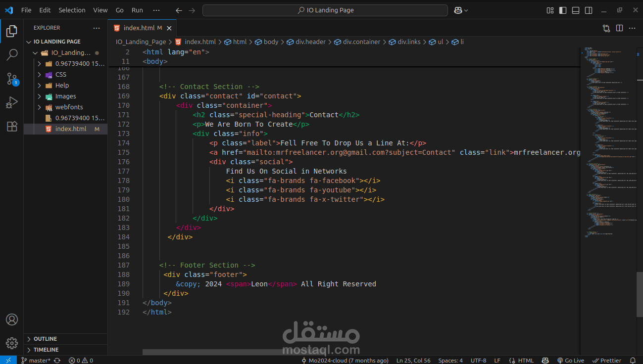Image resolution: width=643 pixels, height=364 pixels.
Task: Open the Manage settings gear
Action: click(x=12, y=343)
